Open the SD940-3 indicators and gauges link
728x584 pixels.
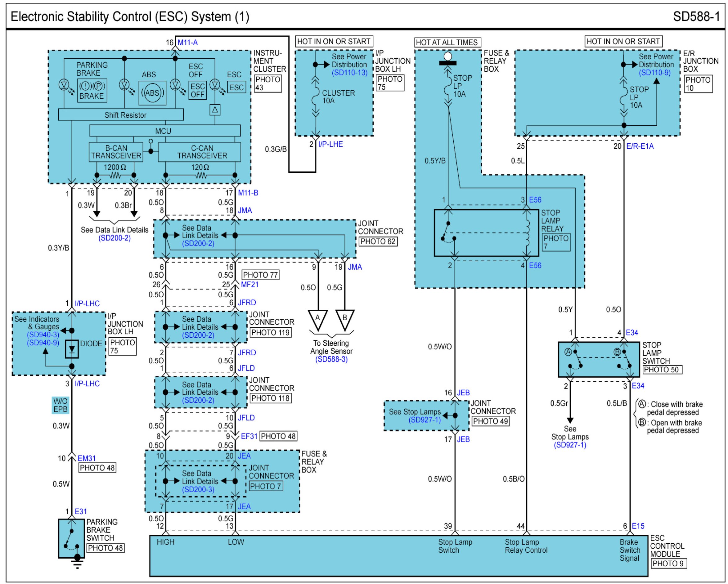pos(43,335)
